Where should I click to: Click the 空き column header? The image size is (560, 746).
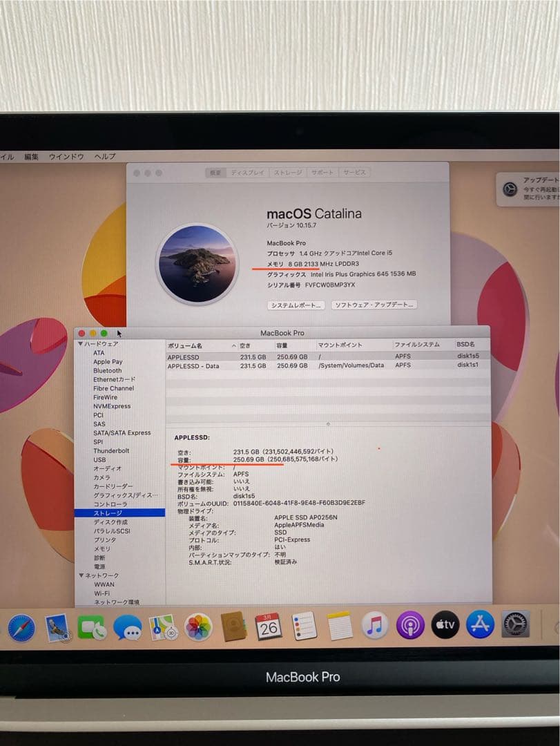pos(244,346)
